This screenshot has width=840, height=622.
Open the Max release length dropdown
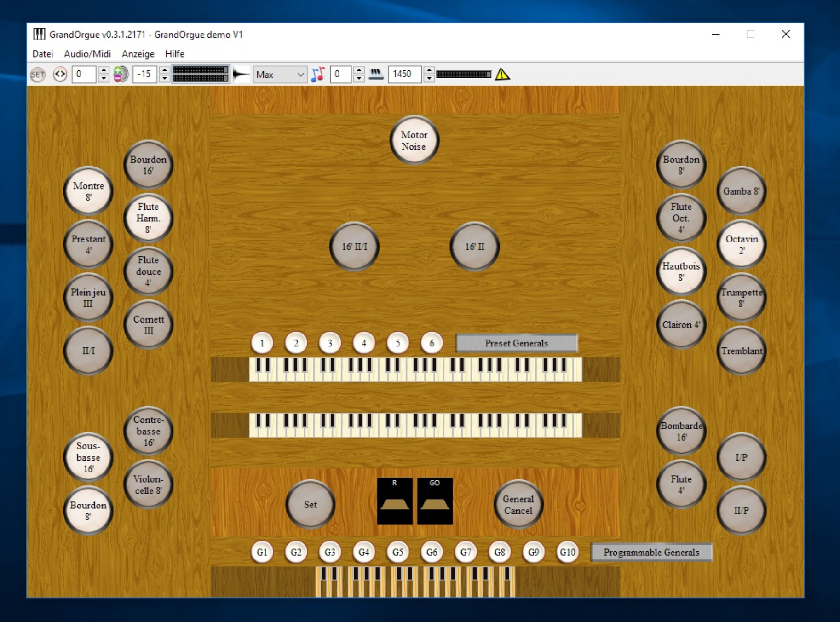pyautogui.click(x=280, y=74)
